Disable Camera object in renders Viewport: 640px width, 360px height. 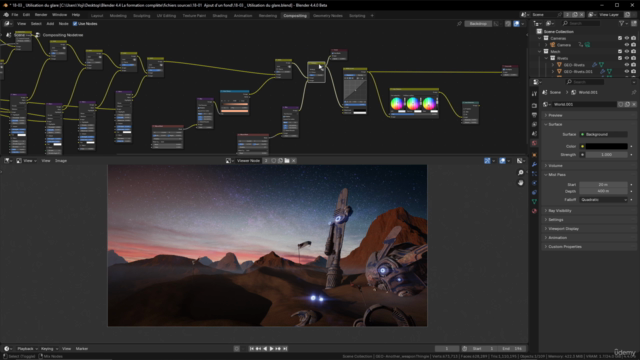tap(633, 45)
